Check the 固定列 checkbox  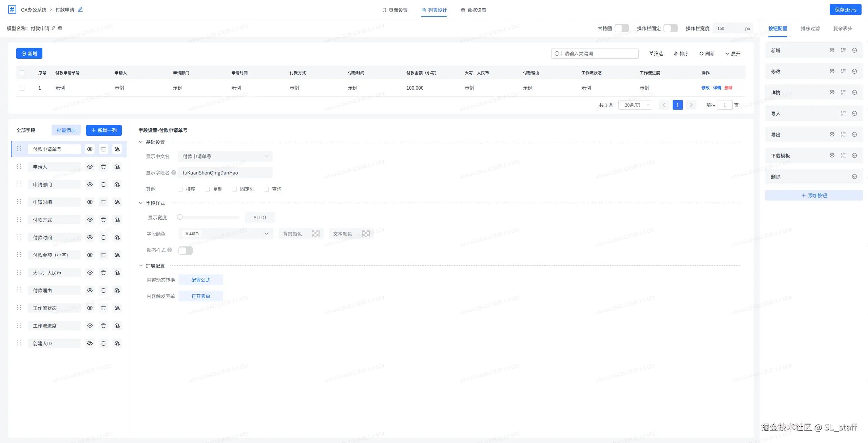(x=234, y=189)
